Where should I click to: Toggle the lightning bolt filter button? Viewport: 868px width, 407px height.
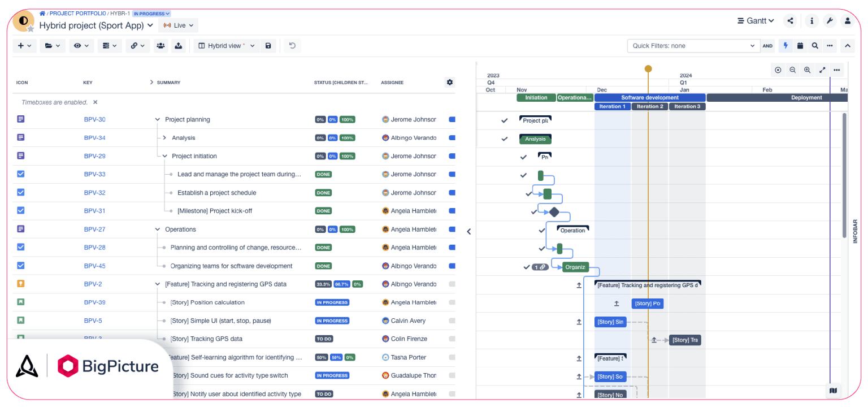[785, 46]
